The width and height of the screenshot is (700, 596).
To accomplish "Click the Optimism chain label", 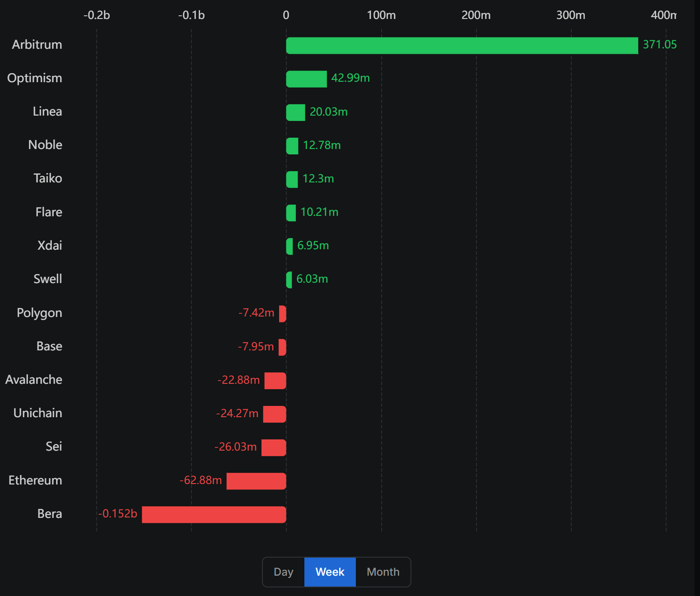I will point(35,78).
